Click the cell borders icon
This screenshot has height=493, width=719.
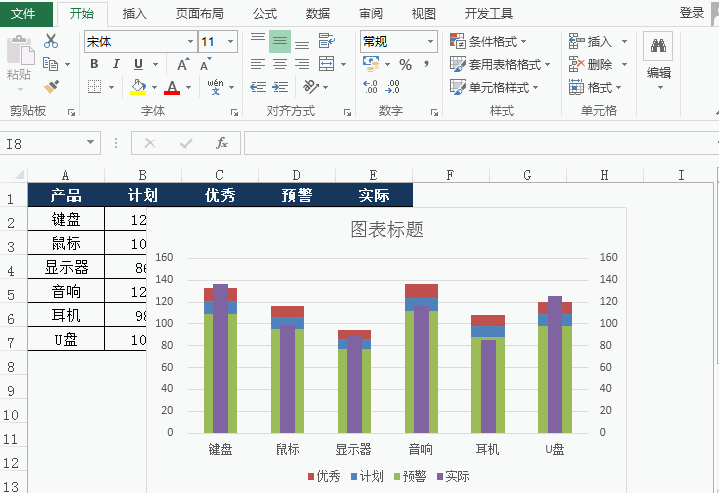tap(94, 87)
